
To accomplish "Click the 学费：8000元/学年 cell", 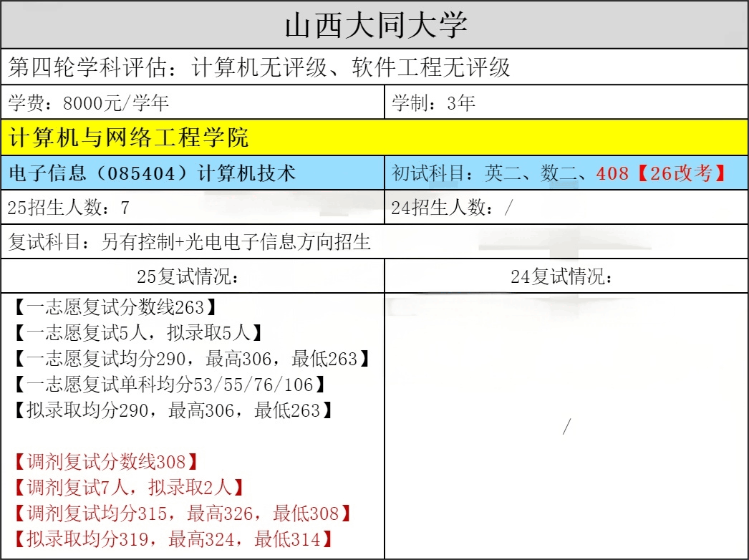I will [89, 103].
